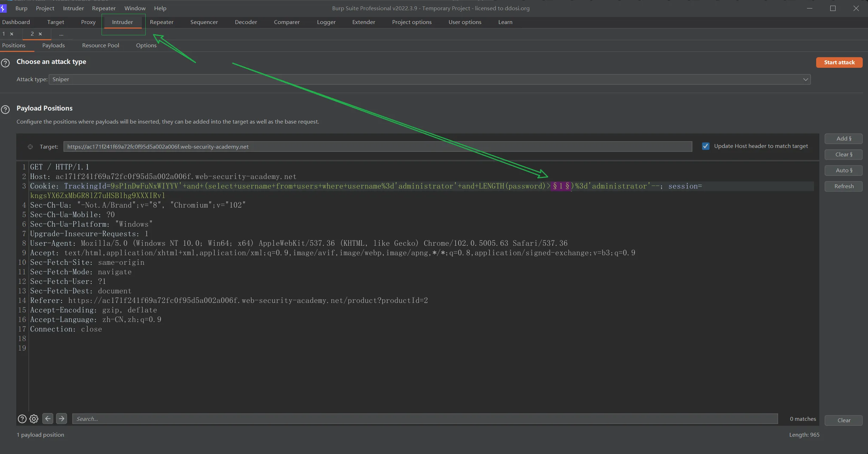The height and width of the screenshot is (454, 868).
Task: Click the Auto § button
Action: tap(843, 171)
